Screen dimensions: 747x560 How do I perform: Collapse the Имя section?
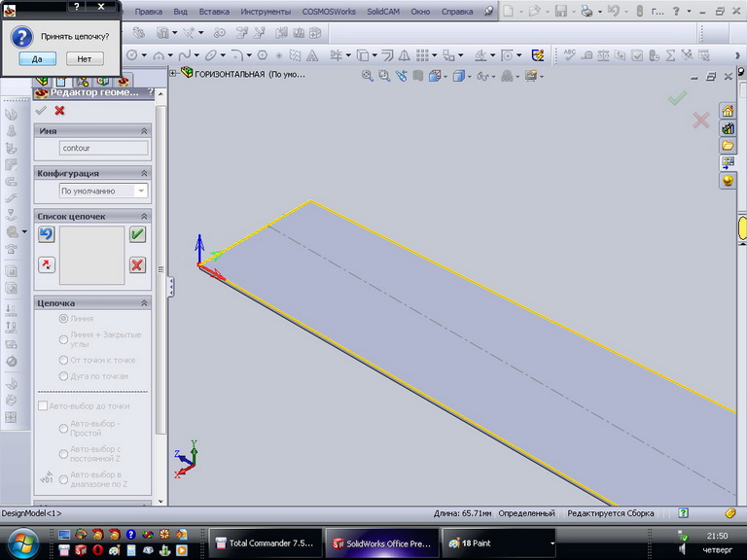click(144, 131)
